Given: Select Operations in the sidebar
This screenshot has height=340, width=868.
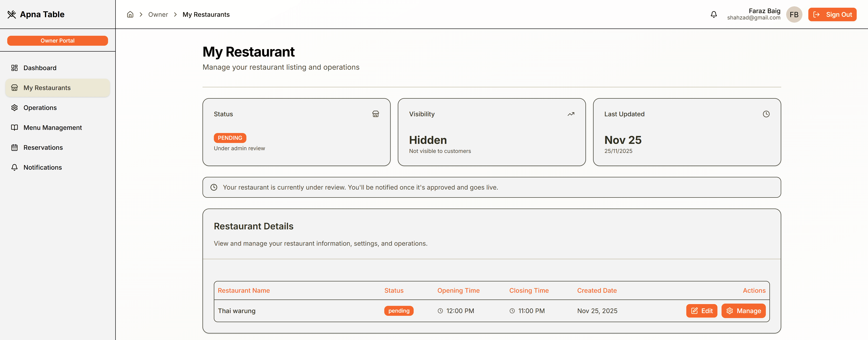Looking at the screenshot, I should click(40, 108).
